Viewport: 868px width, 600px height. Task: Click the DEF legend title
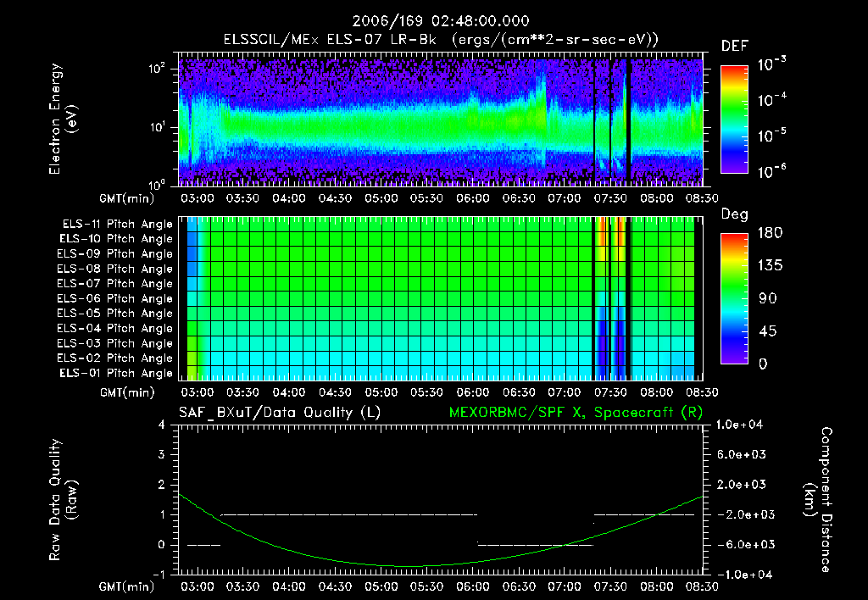pos(734,46)
